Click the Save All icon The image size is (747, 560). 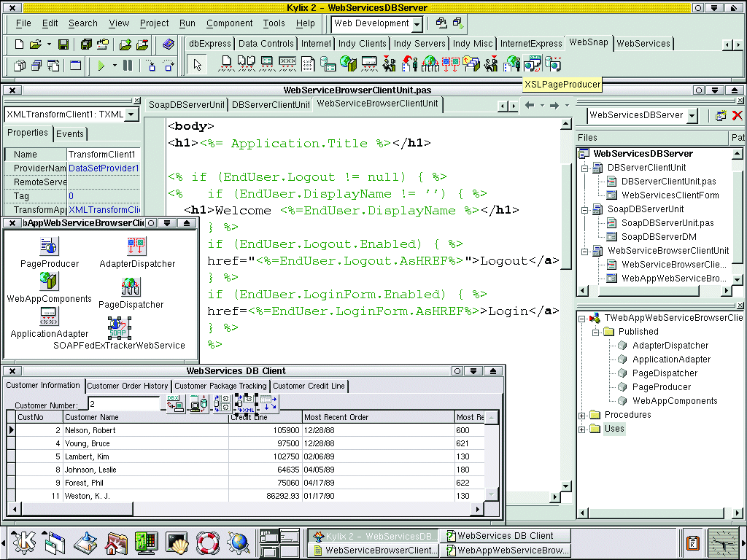point(86,44)
